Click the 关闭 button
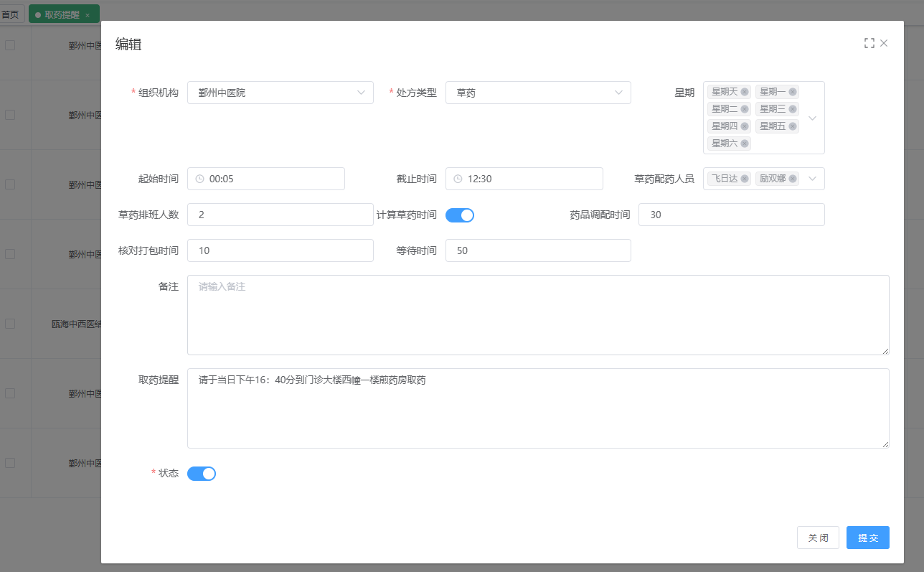 tap(818, 537)
